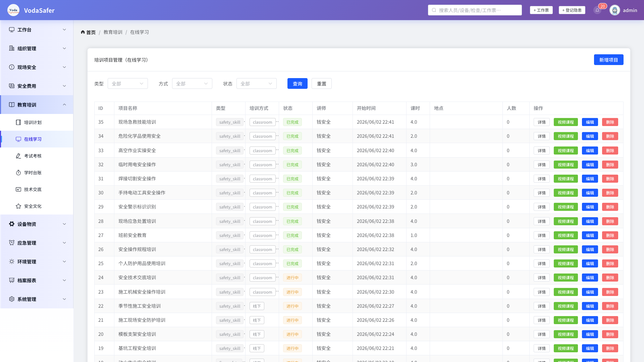This screenshot has height=362, width=644.
Task: Open 详情 for 现场急救技能培训
Action: 542,122
